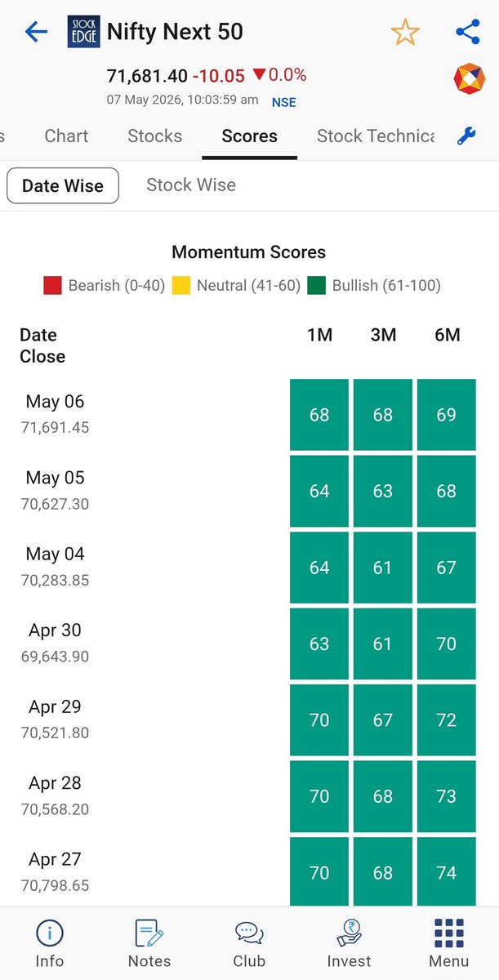Tap the StockEdge logo
Image resolution: width=499 pixels, height=980 pixels.
click(84, 32)
